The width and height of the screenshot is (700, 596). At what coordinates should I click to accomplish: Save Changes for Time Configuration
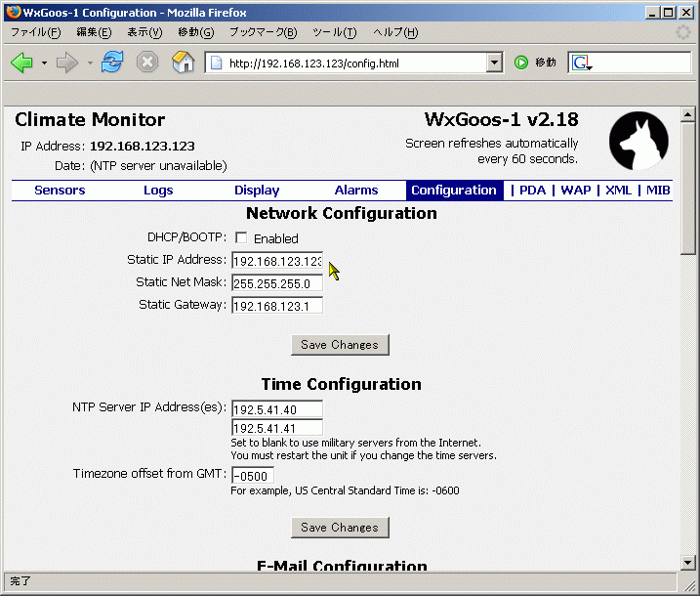pos(340,528)
